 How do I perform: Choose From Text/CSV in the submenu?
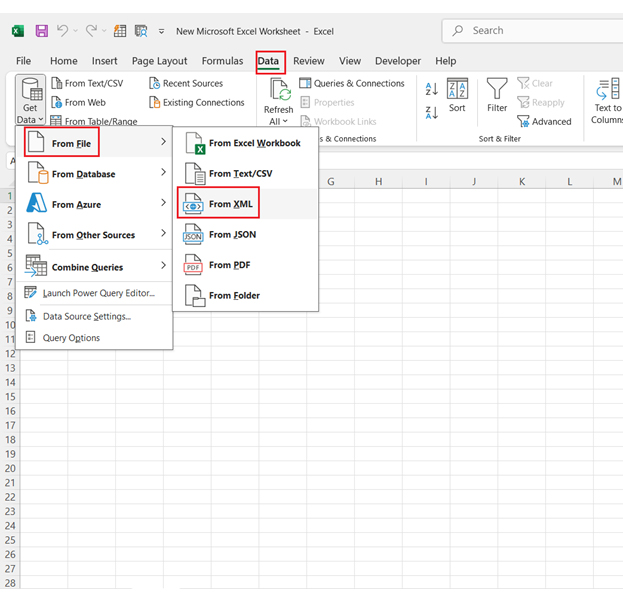[246, 174]
